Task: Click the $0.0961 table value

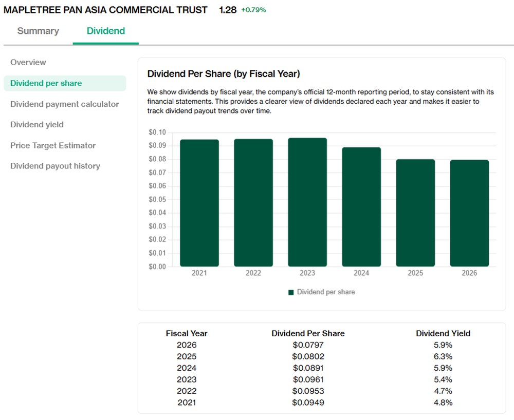Action: click(x=308, y=379)
